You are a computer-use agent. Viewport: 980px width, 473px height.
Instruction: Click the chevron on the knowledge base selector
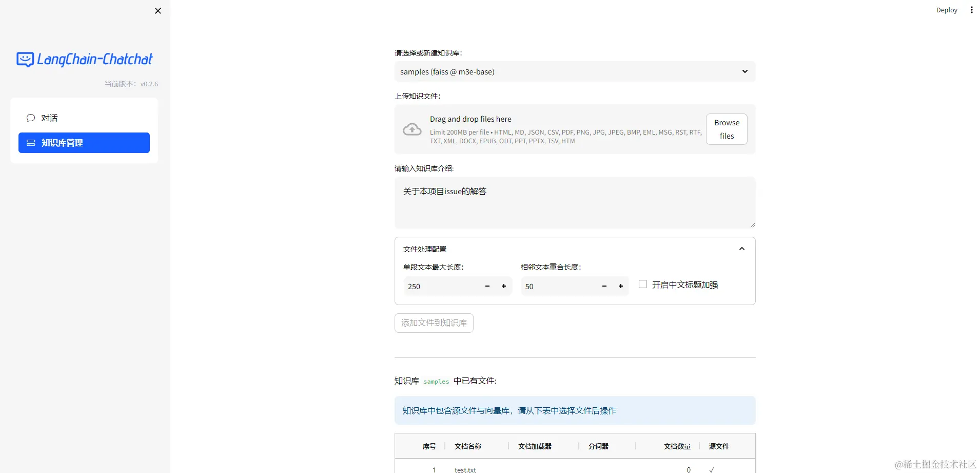[x=744, y=71]
